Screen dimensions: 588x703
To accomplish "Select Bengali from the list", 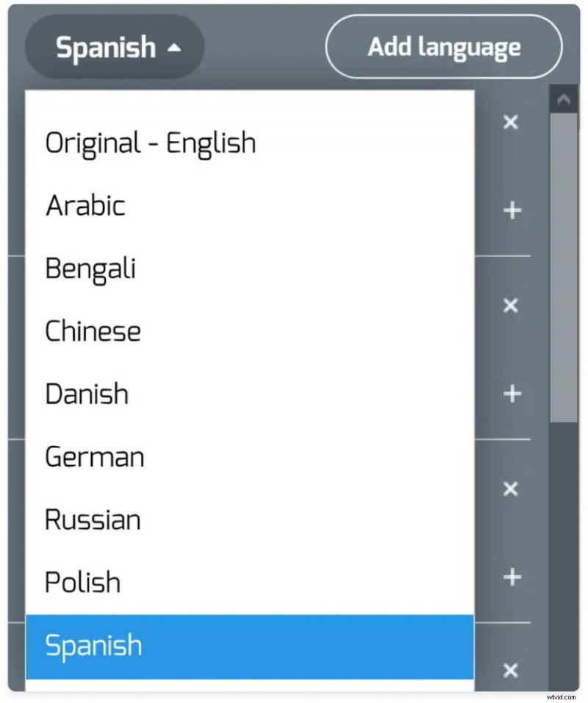I will pyautogui.click(x=90, y=269).
